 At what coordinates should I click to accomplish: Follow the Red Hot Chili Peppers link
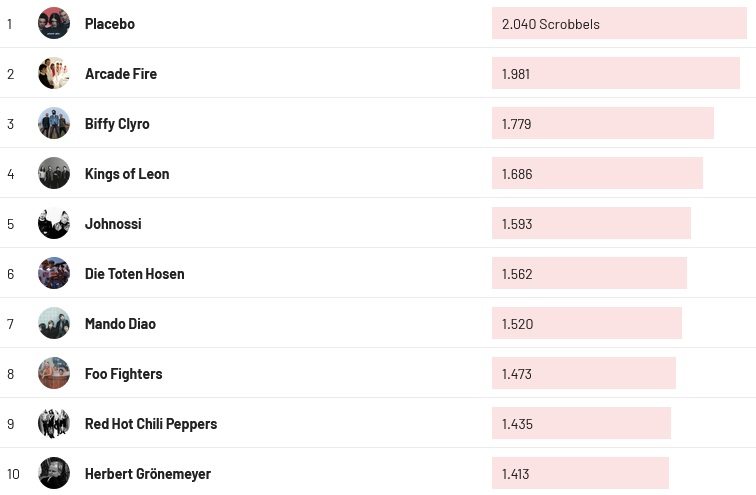(150, 423)
